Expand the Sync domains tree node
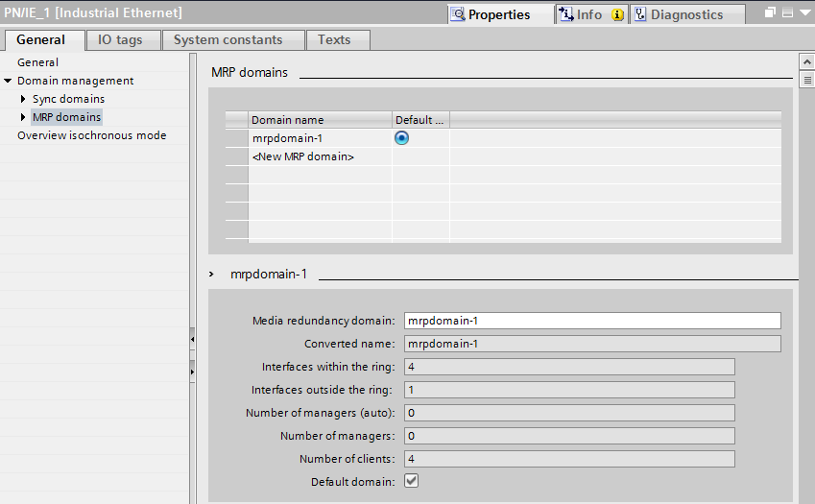Viewport: 815px width, 504px height. (23, 99)
